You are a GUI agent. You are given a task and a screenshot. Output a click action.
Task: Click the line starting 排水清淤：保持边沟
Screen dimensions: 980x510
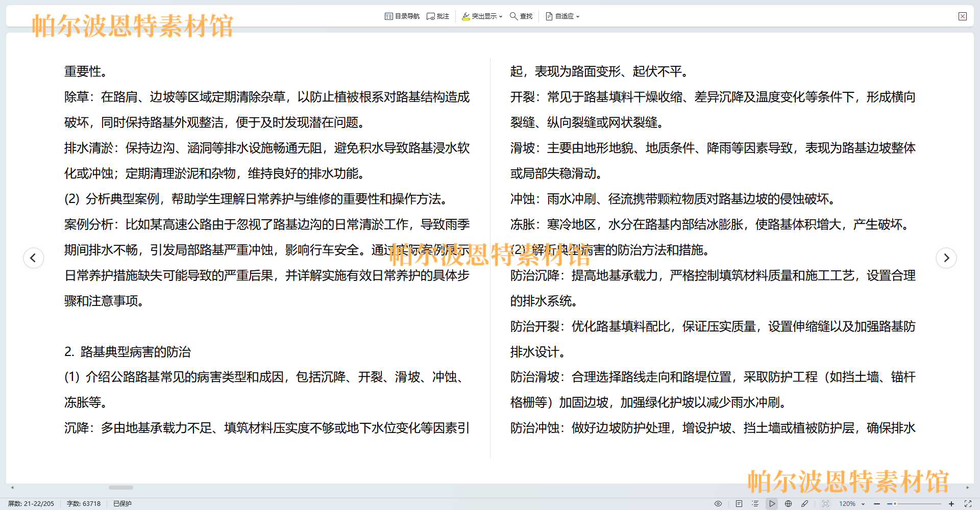267,148
